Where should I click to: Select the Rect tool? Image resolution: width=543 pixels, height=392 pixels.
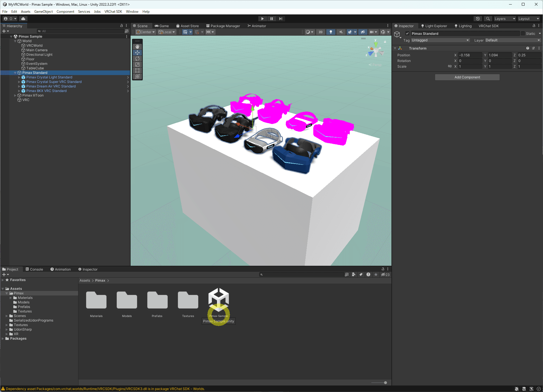point(137,70)
